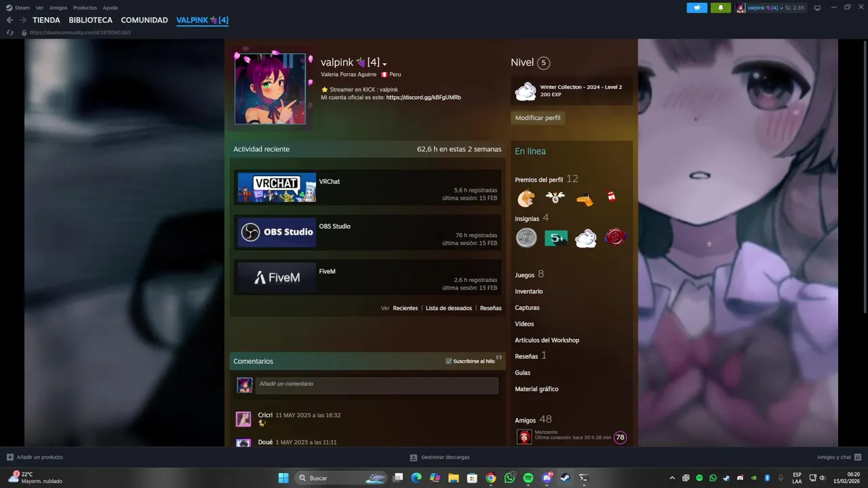
Task: Open the Recientes games link
Action: (x=405, y=308)
